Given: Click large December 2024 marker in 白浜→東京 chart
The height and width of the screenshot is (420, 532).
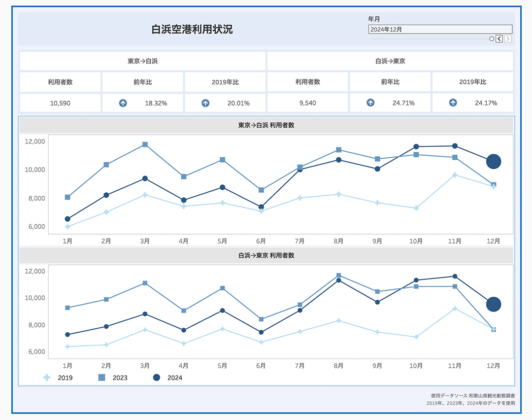Looking at the screenshot, I should 494,304.
